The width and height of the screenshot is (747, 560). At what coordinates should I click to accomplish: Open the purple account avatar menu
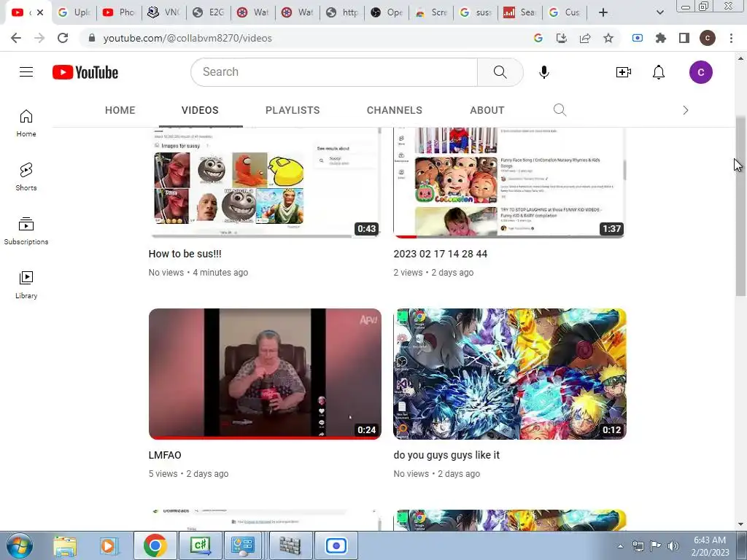click(x=700, y=72)
